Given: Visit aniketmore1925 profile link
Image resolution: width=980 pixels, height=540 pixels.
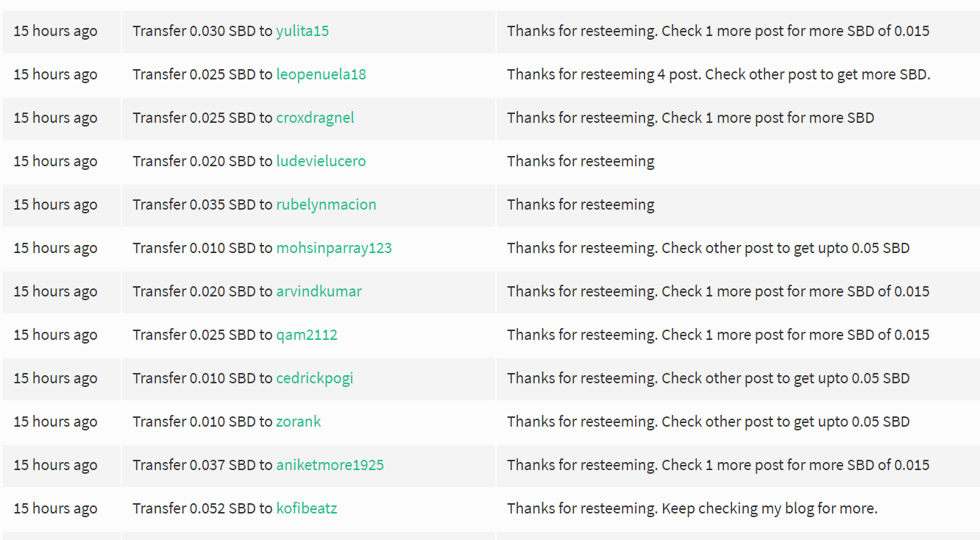Looking at the screenshot, I should pos(330,465).
